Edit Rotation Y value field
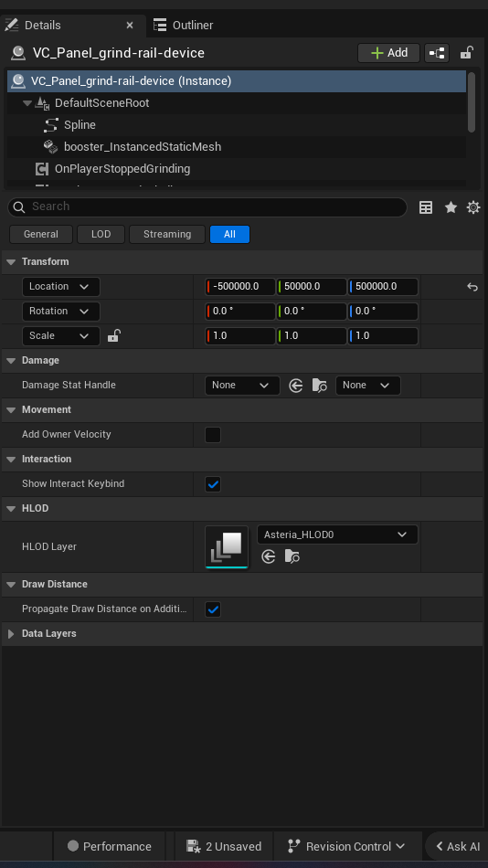The height and width of the screenshot is (868, 488). click(x=312, y=311)
